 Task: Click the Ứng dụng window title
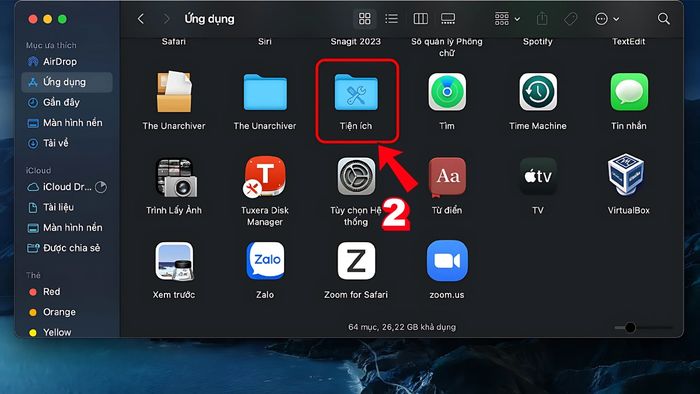point(209,19)
